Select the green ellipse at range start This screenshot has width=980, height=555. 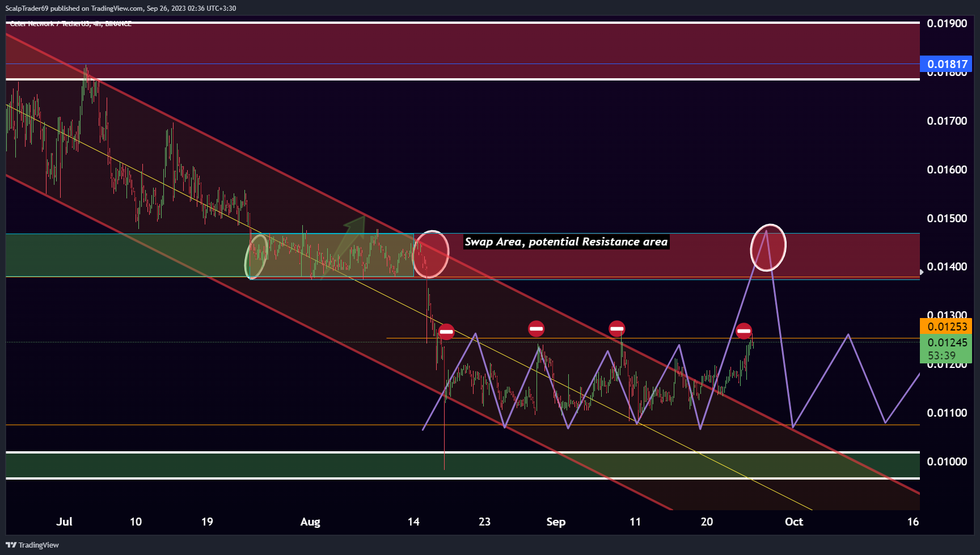[256, 256]
